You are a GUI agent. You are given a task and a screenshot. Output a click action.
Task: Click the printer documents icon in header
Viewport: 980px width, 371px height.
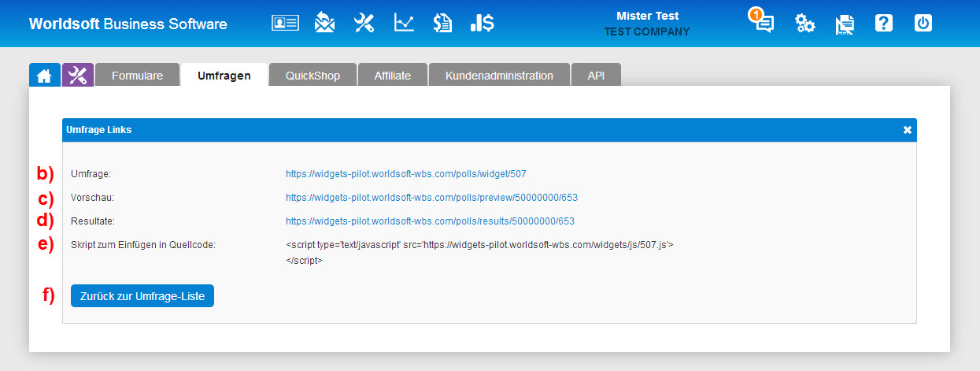pos(845,24)
